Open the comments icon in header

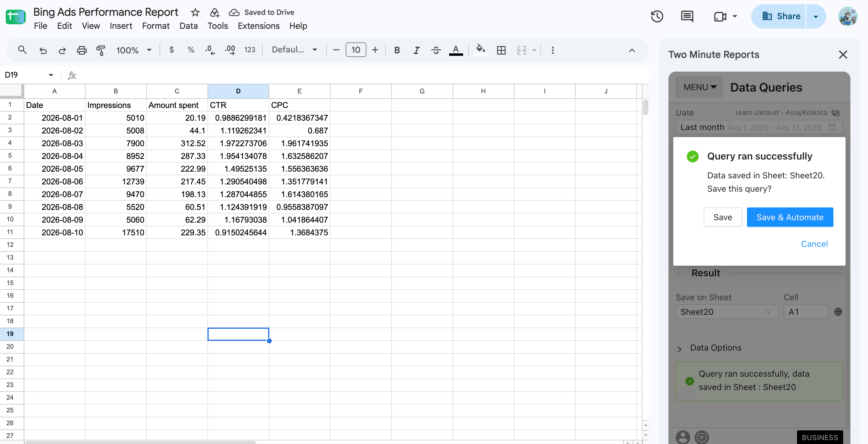click(x=687, y=16)
